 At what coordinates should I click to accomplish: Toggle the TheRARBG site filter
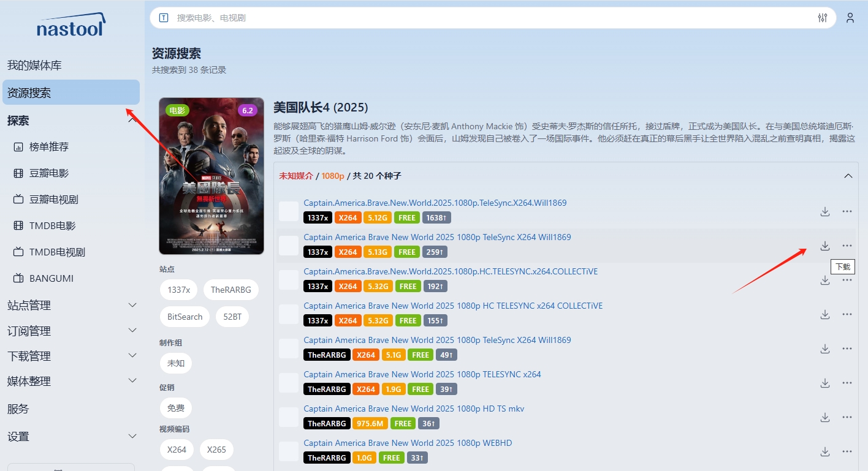tap(231, 290)
